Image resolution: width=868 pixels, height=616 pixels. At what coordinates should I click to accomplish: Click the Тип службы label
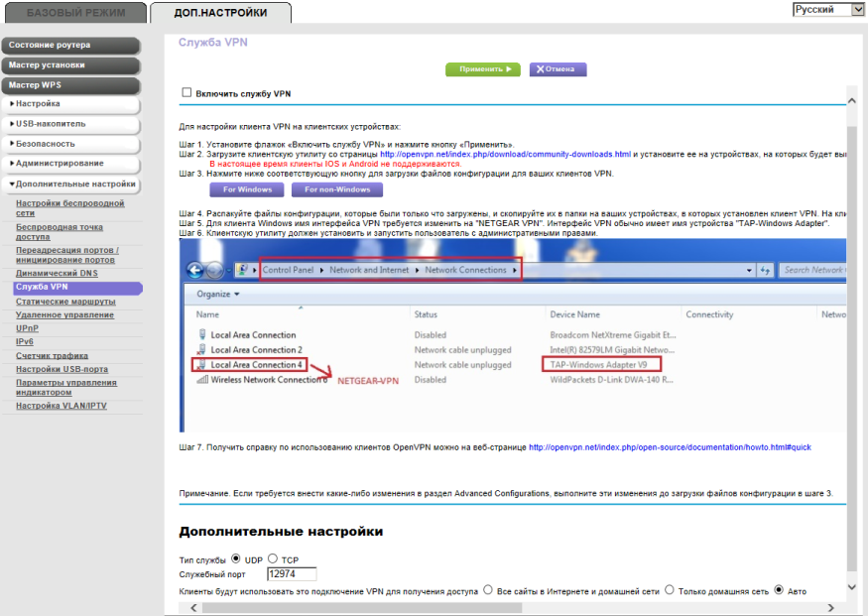click(x=202, y=560)
